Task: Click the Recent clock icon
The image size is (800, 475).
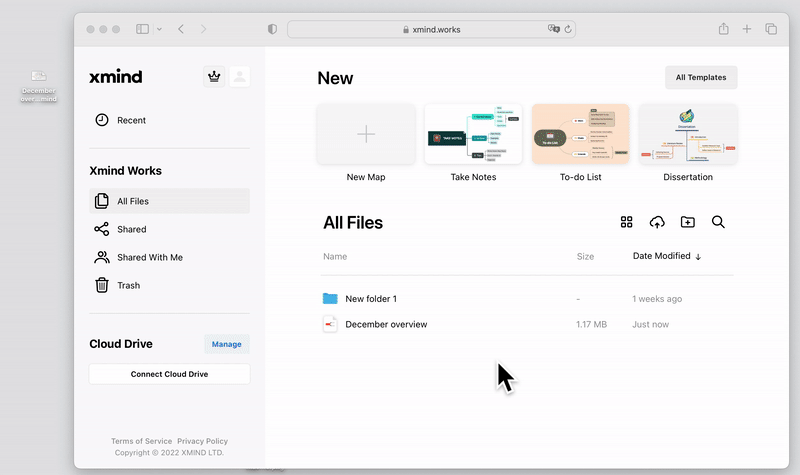Action: coord(102,120)
